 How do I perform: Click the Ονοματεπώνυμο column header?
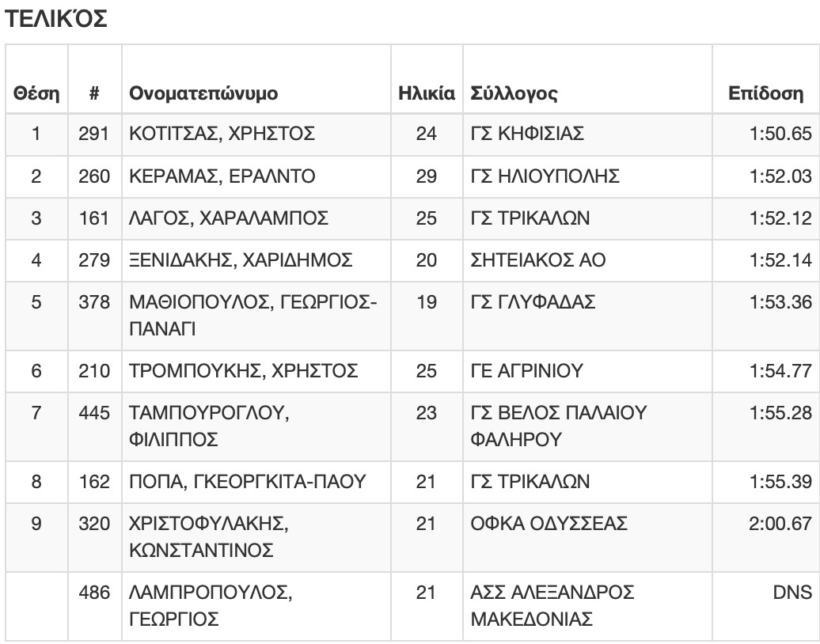(203, 93)
